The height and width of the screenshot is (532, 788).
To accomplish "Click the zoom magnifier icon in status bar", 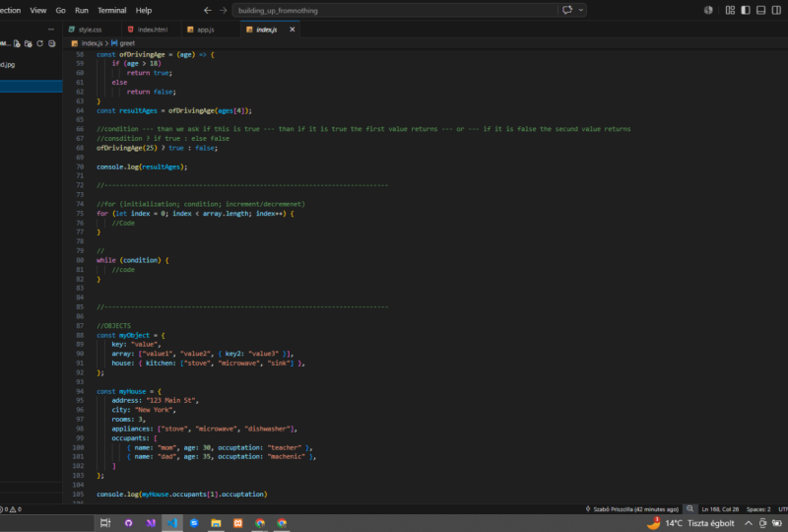I will click(690, 509).
